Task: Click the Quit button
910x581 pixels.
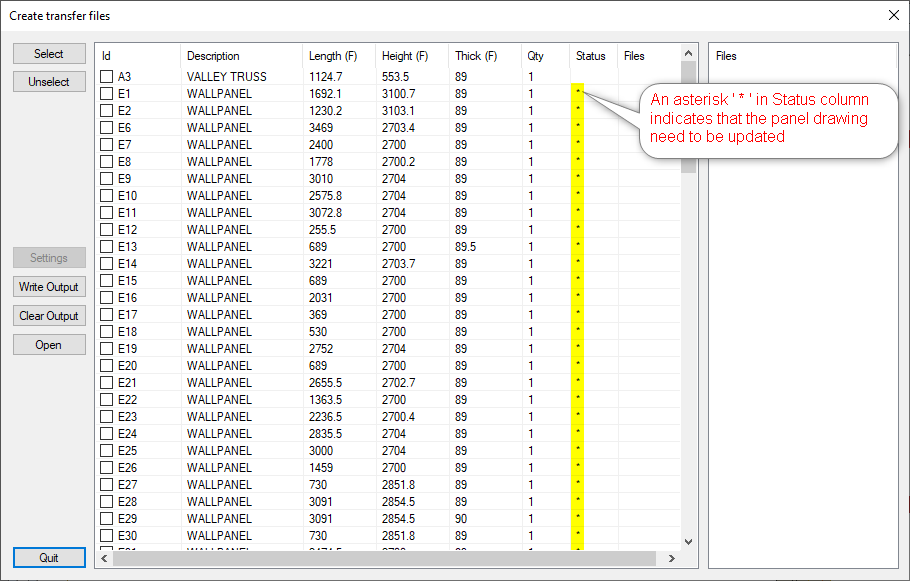Action: pyautogui.click(x=49, y=558)
